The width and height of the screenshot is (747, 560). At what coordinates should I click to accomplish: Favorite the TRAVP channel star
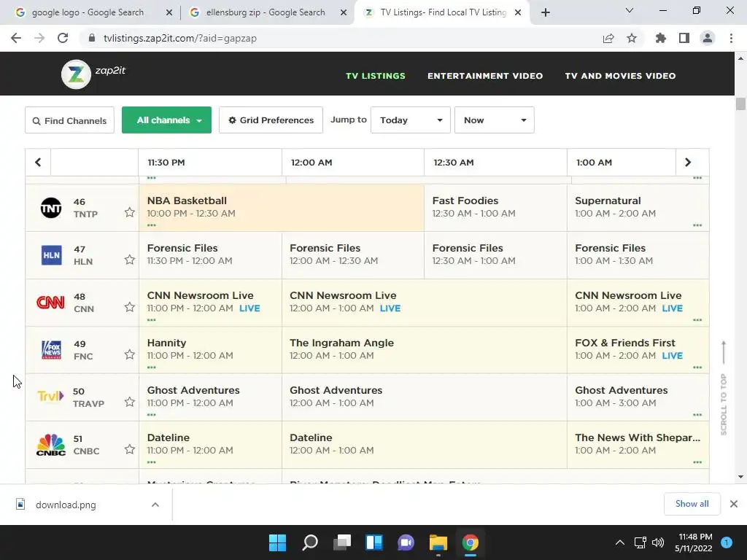pyautogui.click(x=130, y=402)
